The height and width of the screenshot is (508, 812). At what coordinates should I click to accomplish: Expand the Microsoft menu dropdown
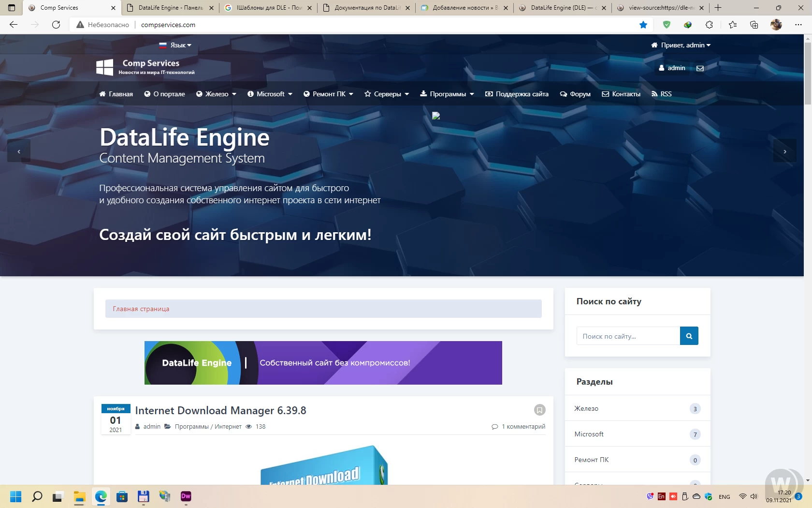[x=270, y=94]
